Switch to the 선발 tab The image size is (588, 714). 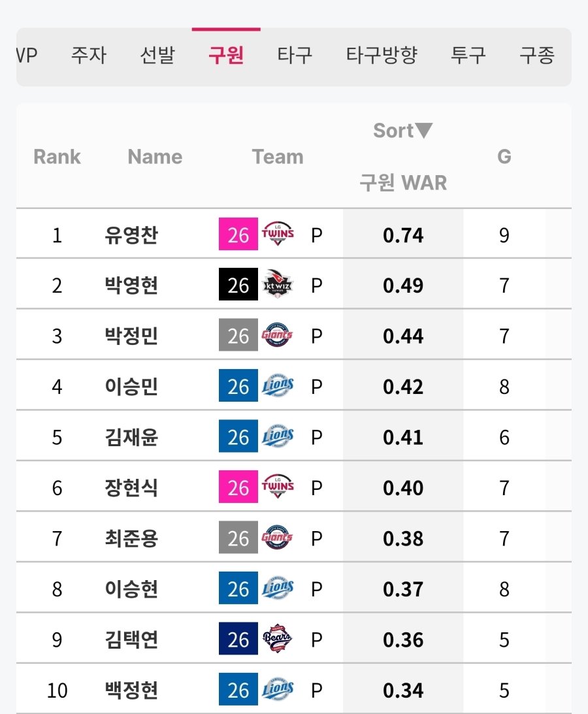157,56
